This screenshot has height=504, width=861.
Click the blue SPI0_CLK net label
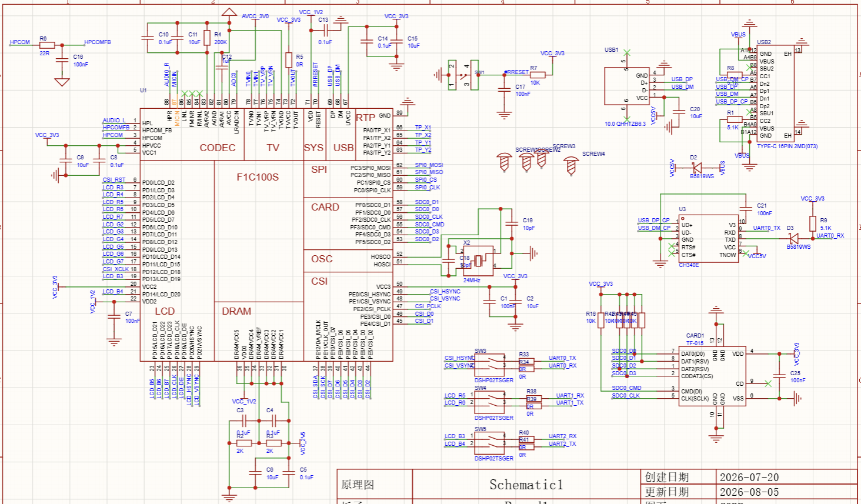[x=428, y=188]
